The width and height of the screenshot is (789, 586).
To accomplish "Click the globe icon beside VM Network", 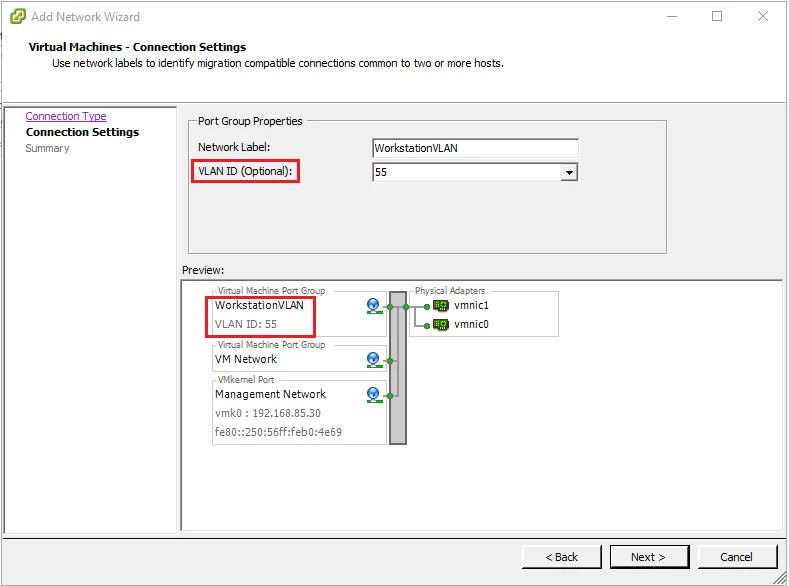I will pyautogui.click(x=374, y=359).
